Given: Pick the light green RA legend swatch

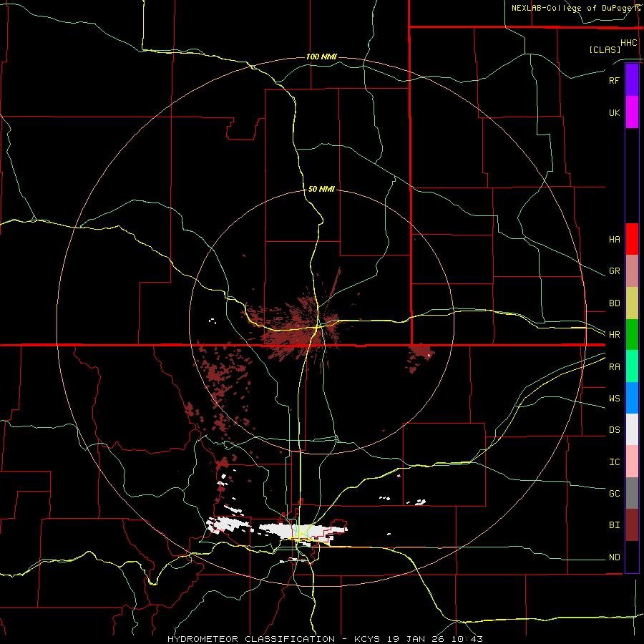Looking at the screenshot, I should (x=632, y=366).
